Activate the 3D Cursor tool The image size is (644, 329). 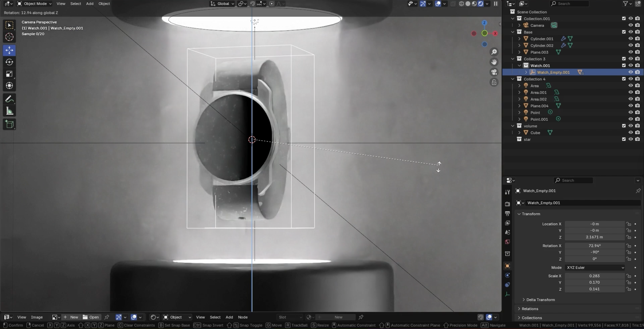9,37
